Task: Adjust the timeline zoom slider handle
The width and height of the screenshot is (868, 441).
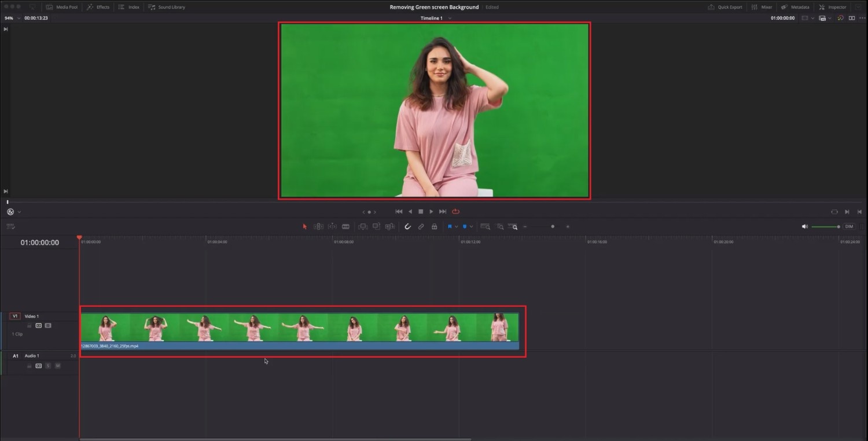Action: coord(553,227)
